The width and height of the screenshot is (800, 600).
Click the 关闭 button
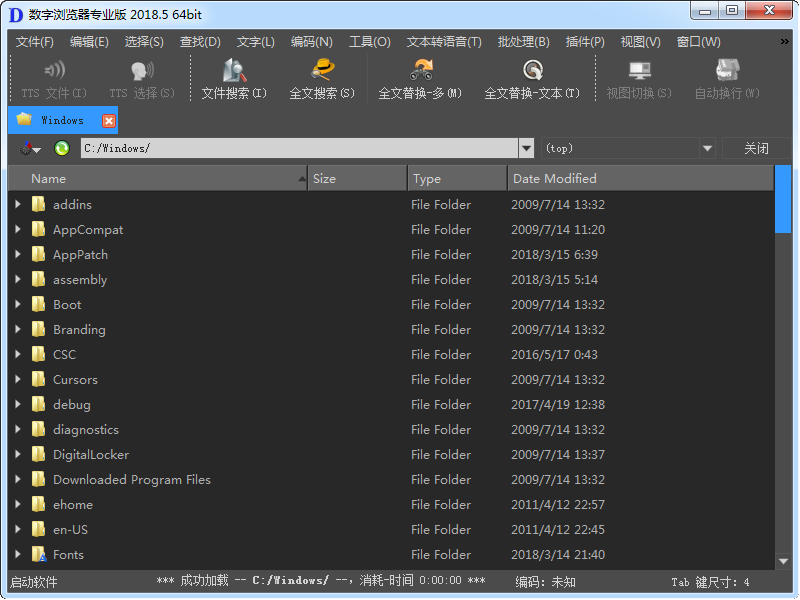(x=756, y=148)
